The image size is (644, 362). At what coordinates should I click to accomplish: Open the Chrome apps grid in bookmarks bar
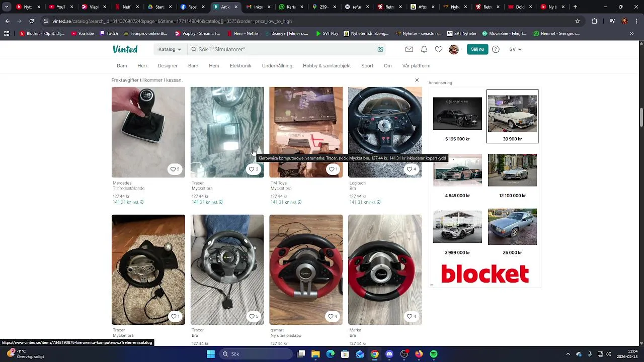7,34
